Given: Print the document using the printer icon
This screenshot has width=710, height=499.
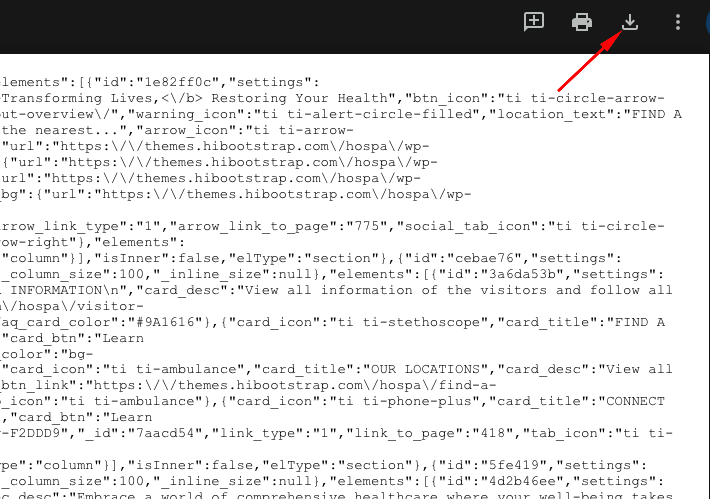Looking at the screenshot, I should [x=582, y=22].
